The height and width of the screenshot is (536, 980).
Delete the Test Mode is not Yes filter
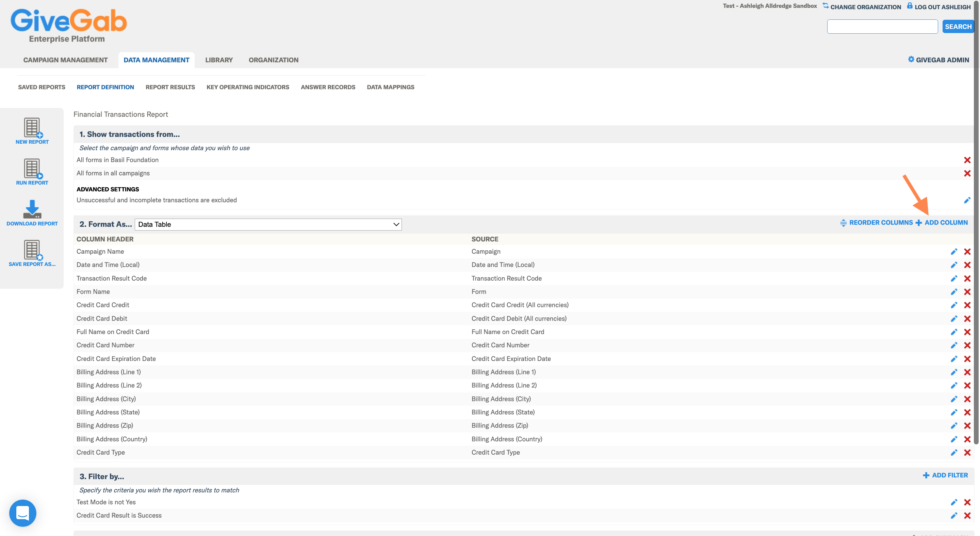(x=967, y=503)
